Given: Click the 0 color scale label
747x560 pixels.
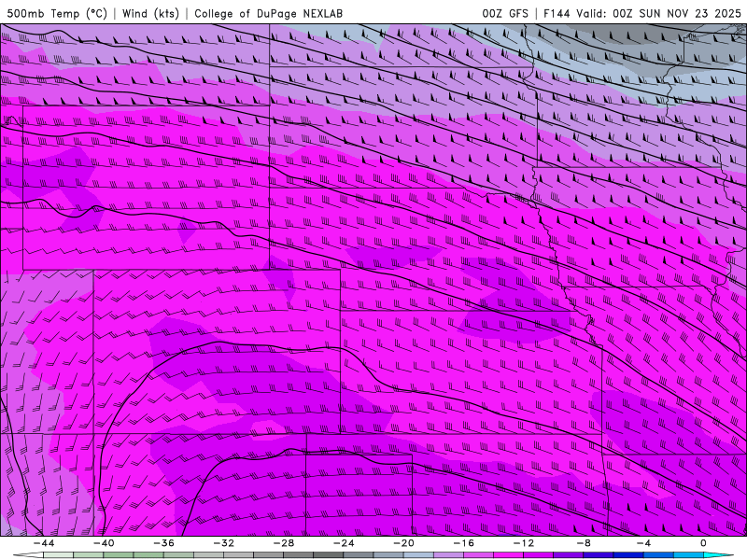Looking at the screenshot, I should 704,543.
